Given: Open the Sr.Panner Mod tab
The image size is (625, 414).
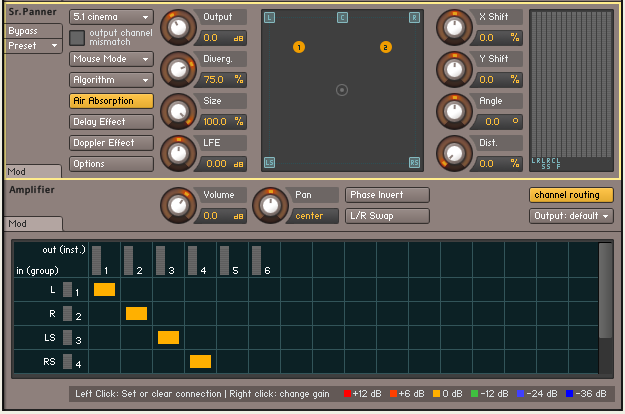Looking at the screenshot, I should pos(33,171).
